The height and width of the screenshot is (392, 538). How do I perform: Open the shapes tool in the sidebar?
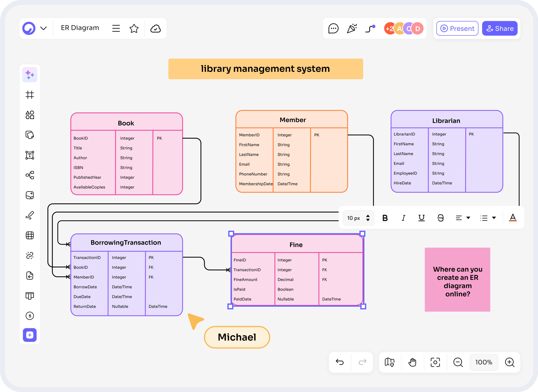pos(30,115)
